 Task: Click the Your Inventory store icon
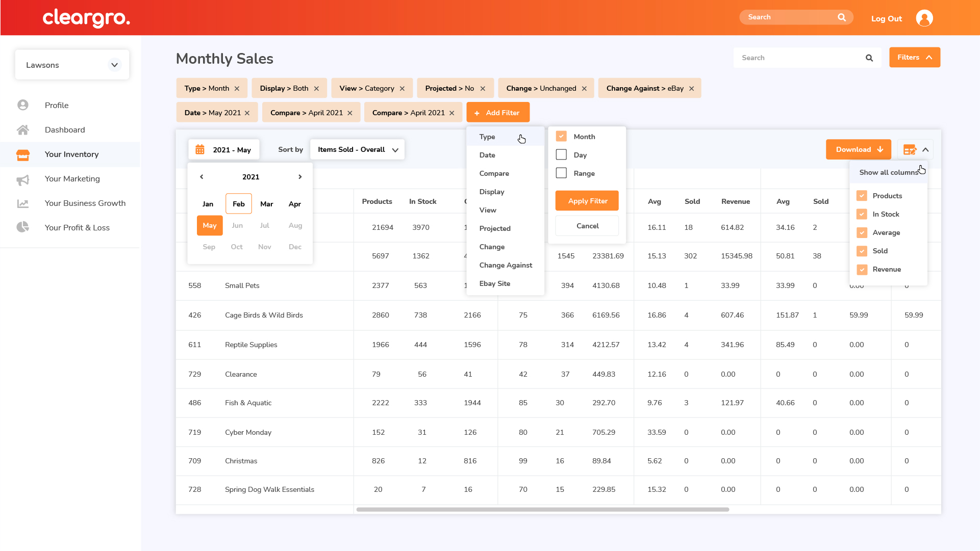pyautogui.click(x=23, y=154)
